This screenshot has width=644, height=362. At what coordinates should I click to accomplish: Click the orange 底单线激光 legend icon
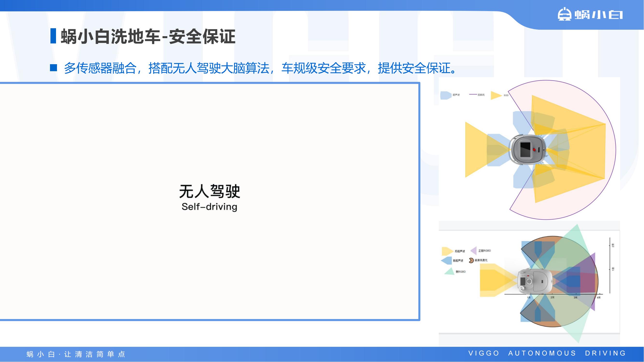[471, 260]
